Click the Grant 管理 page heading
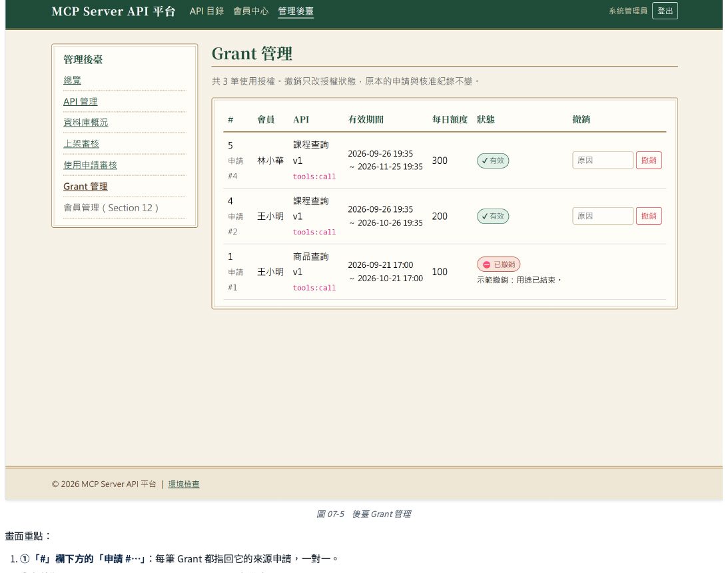The image size is (728, 573). coord(252,54)
